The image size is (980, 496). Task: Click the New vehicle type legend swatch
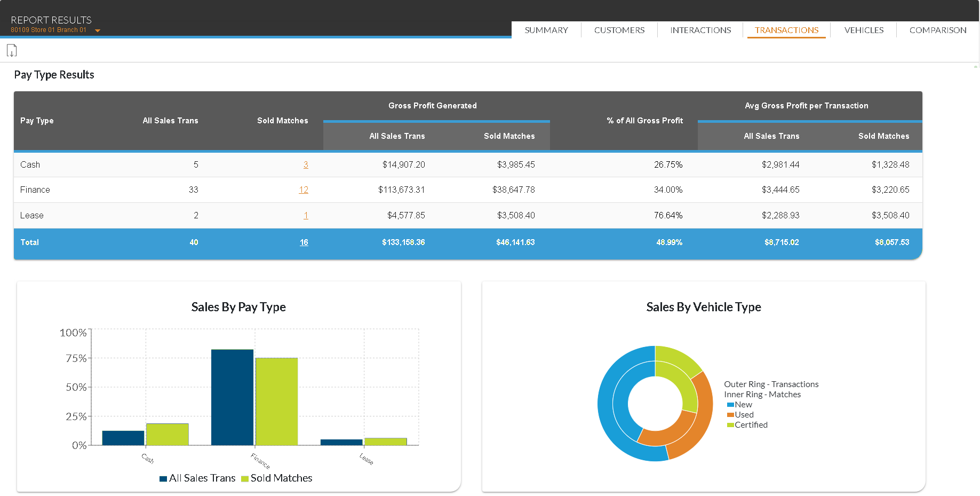click(730, 405)
